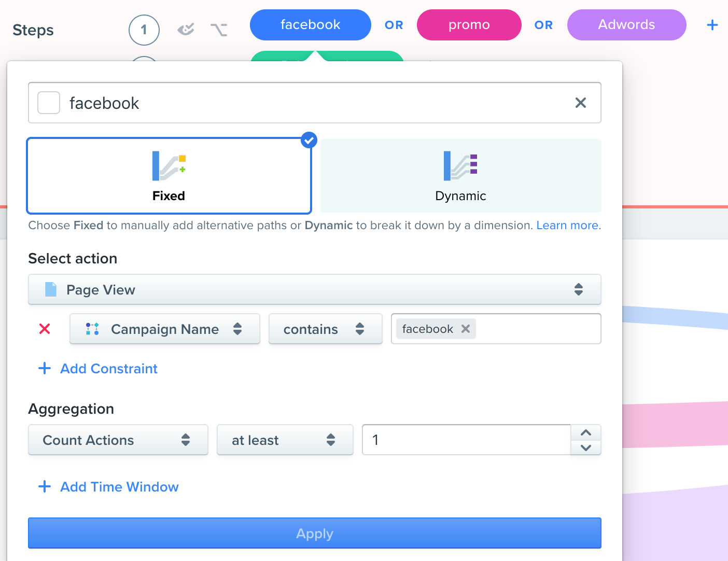
Task: Click the Page View document icon
Action: point(51,289)
